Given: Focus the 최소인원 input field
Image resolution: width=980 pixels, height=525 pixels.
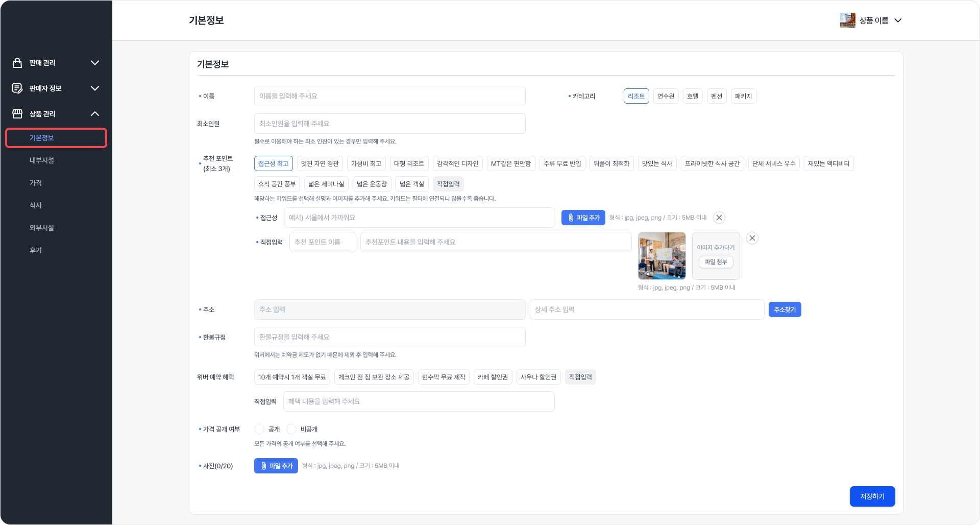Looking at the screenshot, I should (390, 124).
